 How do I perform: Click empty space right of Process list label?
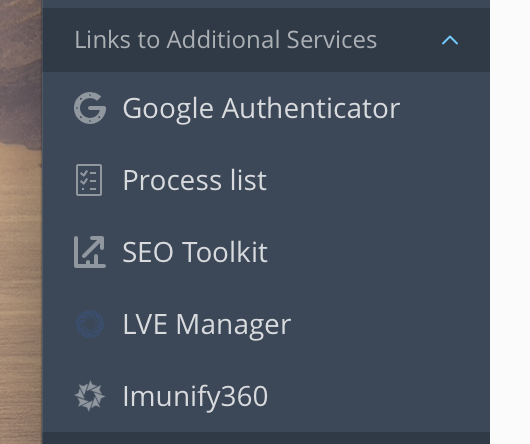click(379, 180)
